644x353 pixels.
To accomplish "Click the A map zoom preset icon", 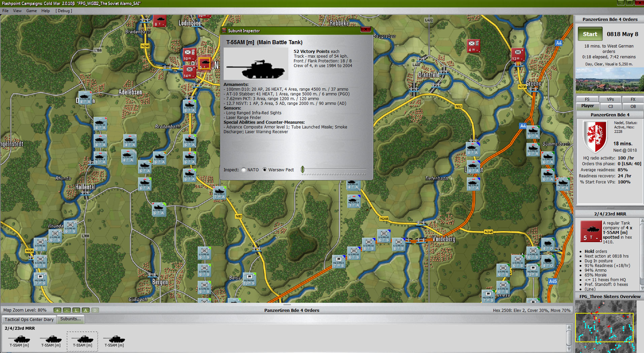I will coord(86,310).
